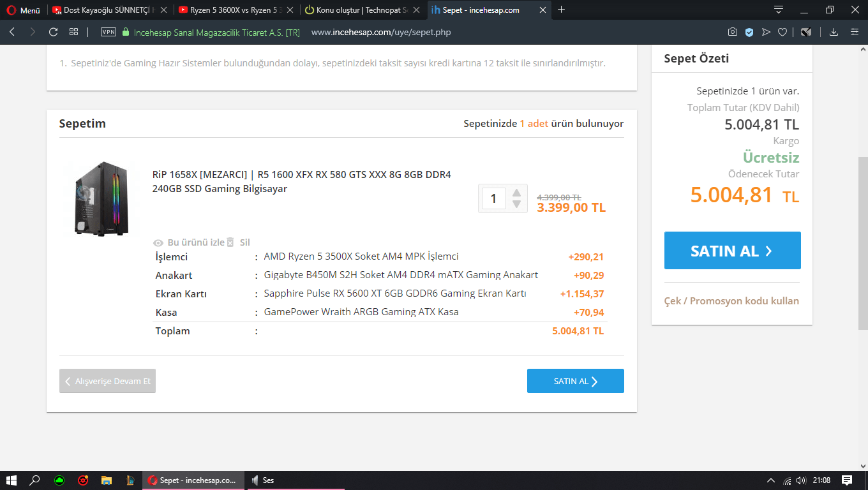This screenshot has width=868, height=490.
Task: Open the Easy Setup sliders icon
Action: 855,32
